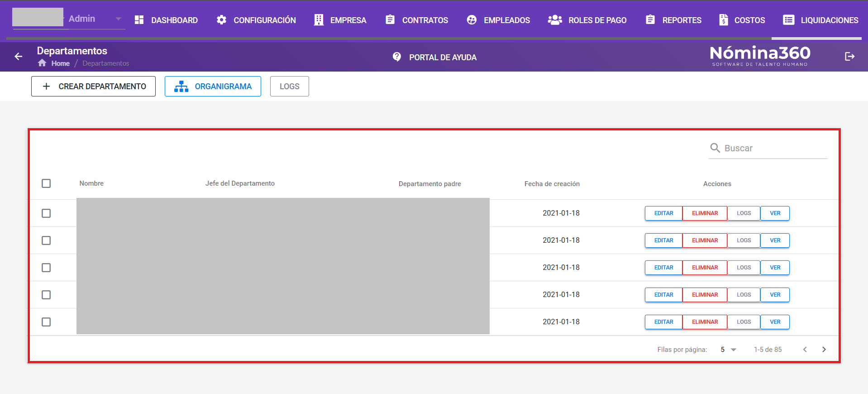Open the EMPRESA menu
868x394 pixels.
pyautogui.click(x=340, y=20)
